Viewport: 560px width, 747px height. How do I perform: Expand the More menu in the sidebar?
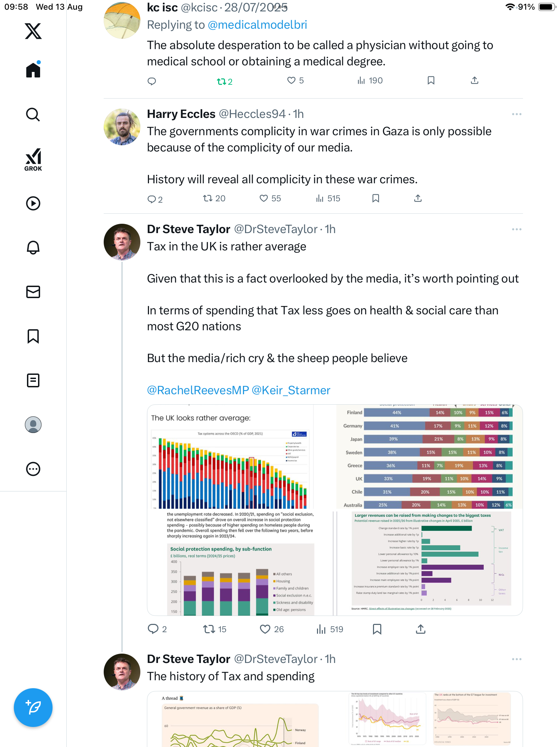pyautogui.click(x=33, y=469)
